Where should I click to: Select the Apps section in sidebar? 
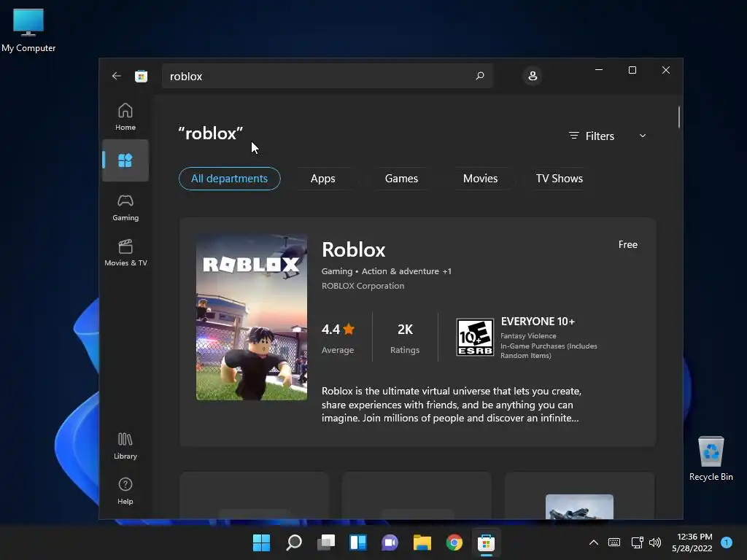click(x=125, y=160)
